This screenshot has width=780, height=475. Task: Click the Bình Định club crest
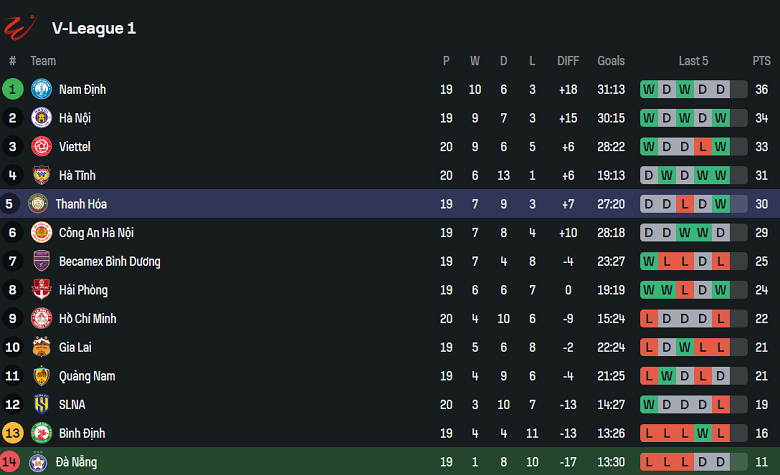tap(41, 434)
